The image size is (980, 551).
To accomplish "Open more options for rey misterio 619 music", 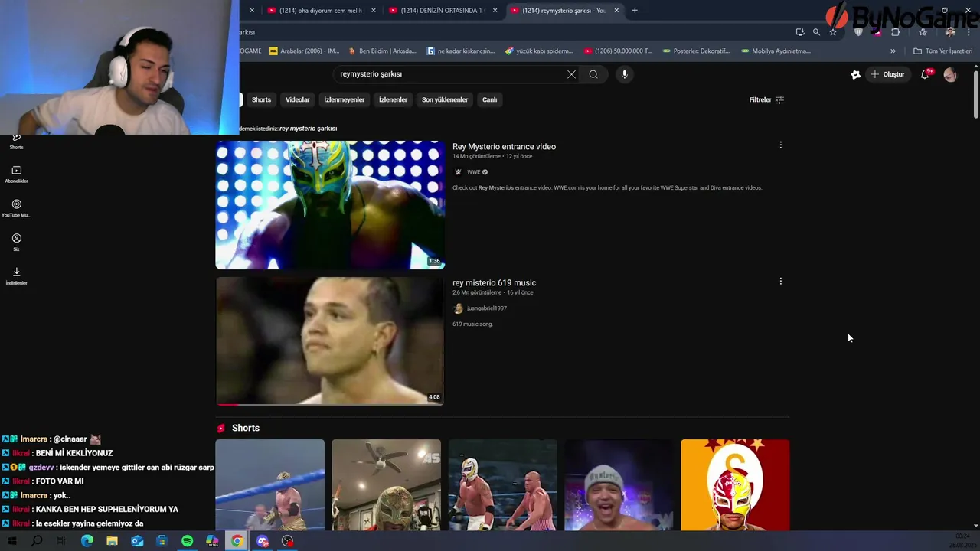I will point(780,281).
